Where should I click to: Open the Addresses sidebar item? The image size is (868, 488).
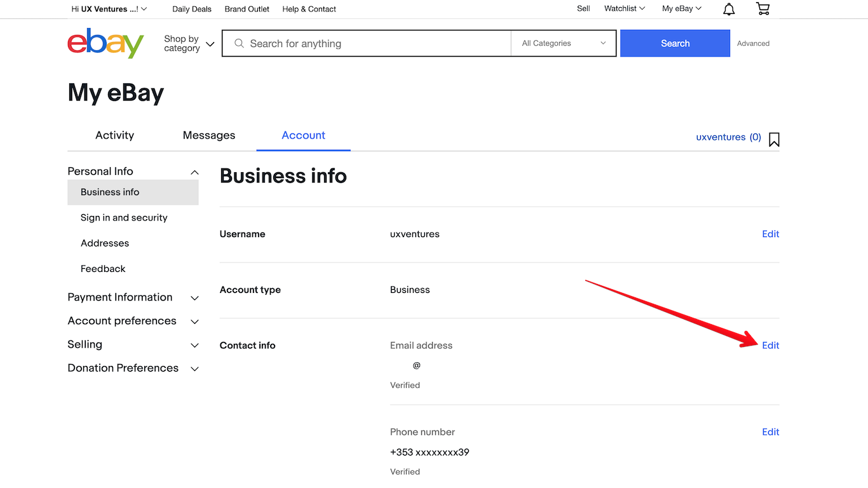point(105,243)
